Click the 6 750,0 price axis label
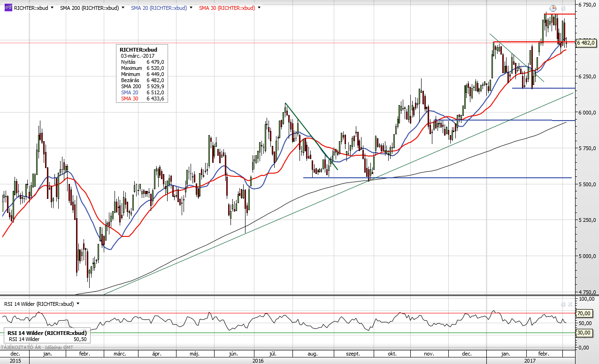The image size is (599, 364). [586, 5]
